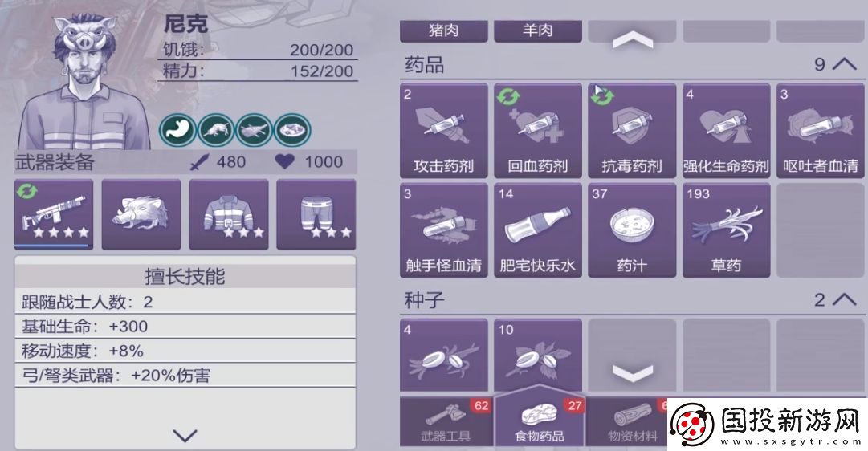Switch to the 物资材料 materials tab

632,421
